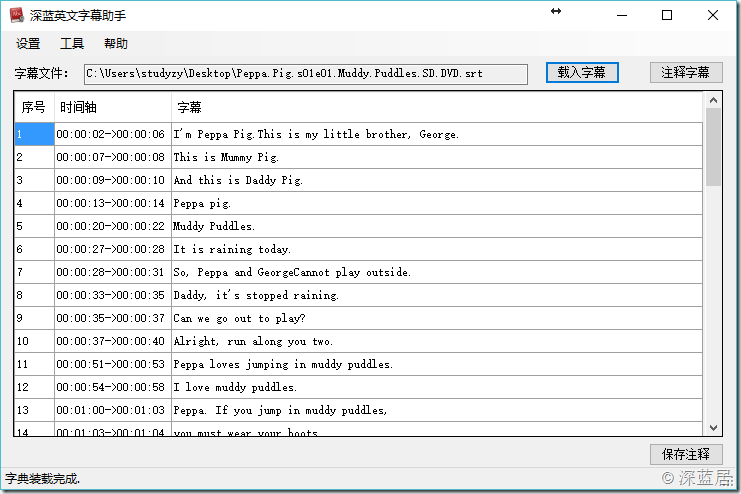Click timestamp 00:00:51->00:00:53
This screenshot has height=494, width=741.
pyautogui.click(x=111, y=364)
